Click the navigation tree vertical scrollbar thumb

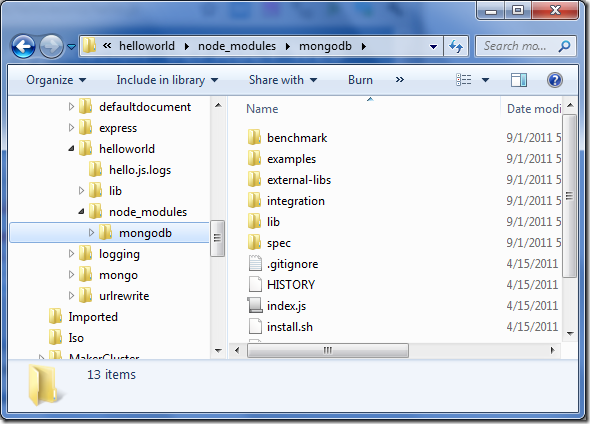pyautogui.click(x=217, y=238)
